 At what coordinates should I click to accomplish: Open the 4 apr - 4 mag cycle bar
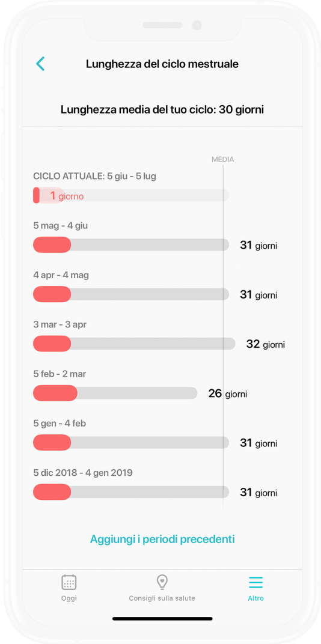(130, 294)
